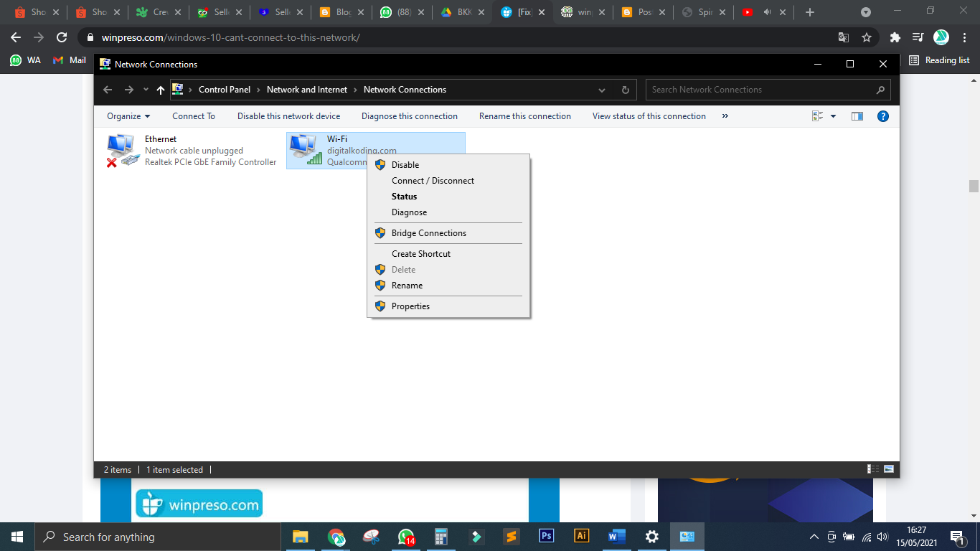Expand the view options dropdown arrow
The width and height of the screenshot is (980, 551).
tap(832, 116)
